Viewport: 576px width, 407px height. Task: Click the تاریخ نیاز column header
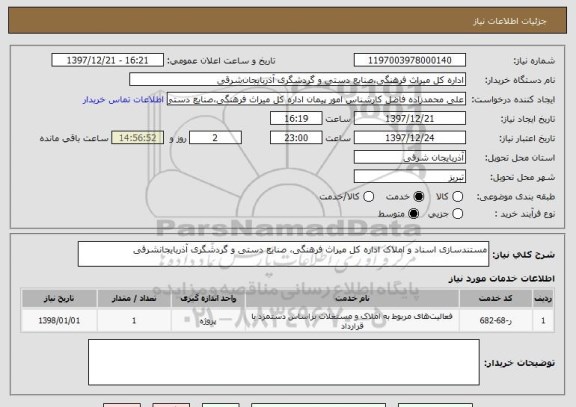point(59,298)
